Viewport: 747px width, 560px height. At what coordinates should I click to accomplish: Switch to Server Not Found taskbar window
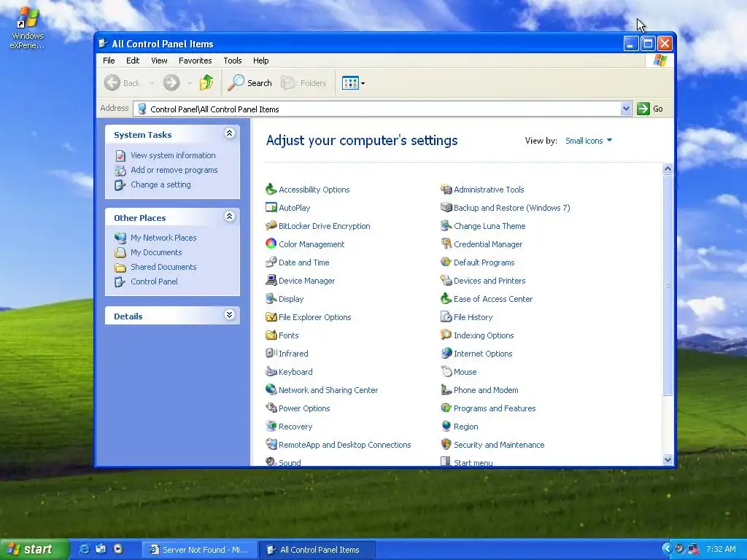200,550
